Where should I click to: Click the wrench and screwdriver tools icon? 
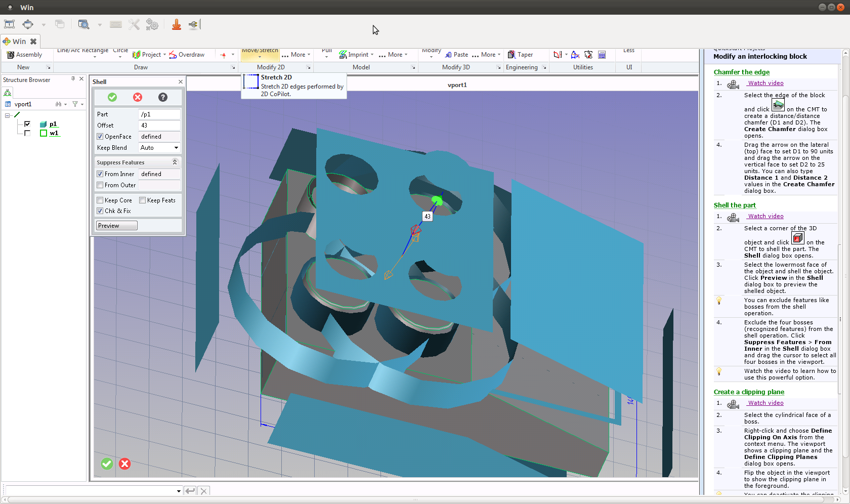[134, 24]
